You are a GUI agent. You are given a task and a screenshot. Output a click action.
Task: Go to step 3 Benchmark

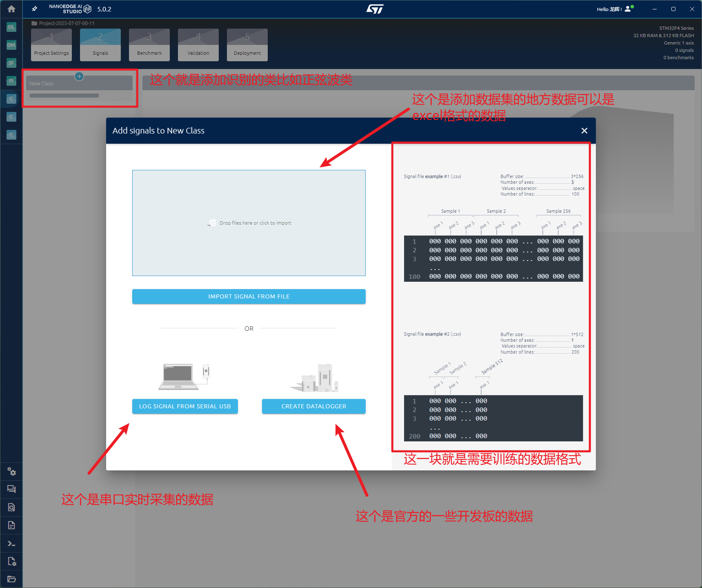click(x=149, y=45)
